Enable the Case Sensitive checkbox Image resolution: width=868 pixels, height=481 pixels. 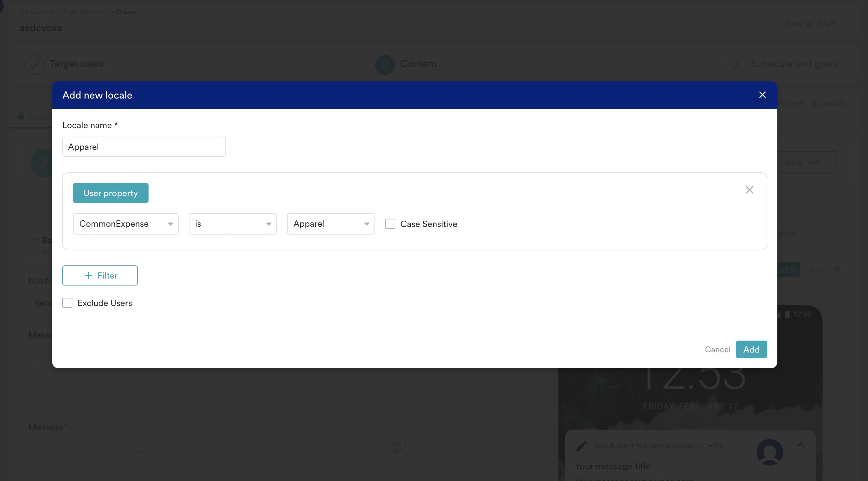(x=390, y=224)
